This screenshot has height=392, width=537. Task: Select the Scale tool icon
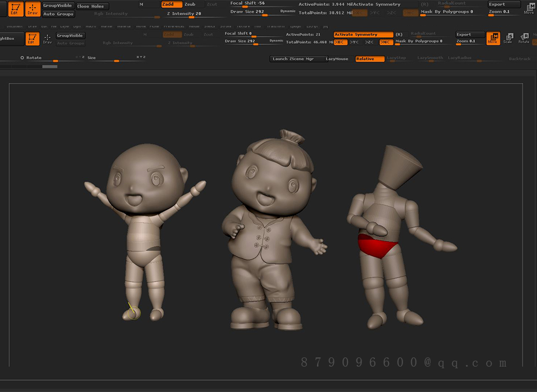[508, 38]
